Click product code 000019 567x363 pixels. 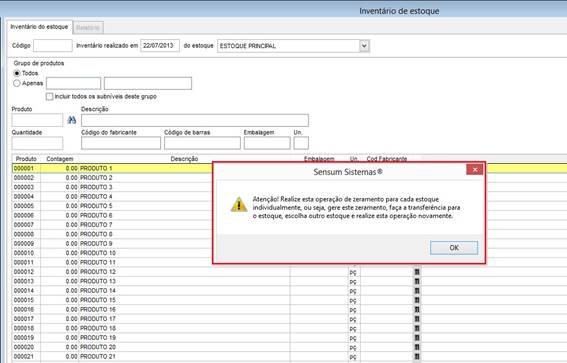tap(24, 338)
